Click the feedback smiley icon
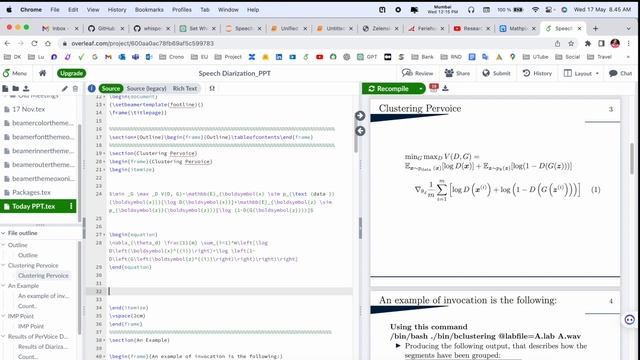 [629, 320]
